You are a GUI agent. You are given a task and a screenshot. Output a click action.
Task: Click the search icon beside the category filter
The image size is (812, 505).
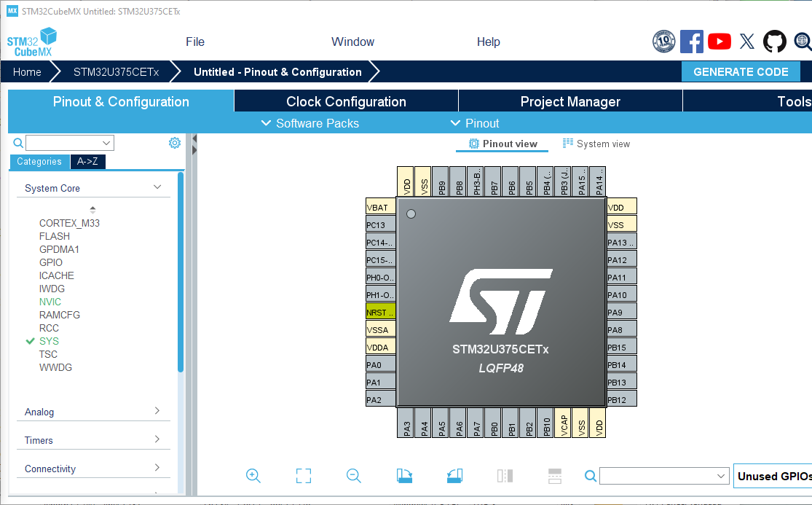coord(18,143)
